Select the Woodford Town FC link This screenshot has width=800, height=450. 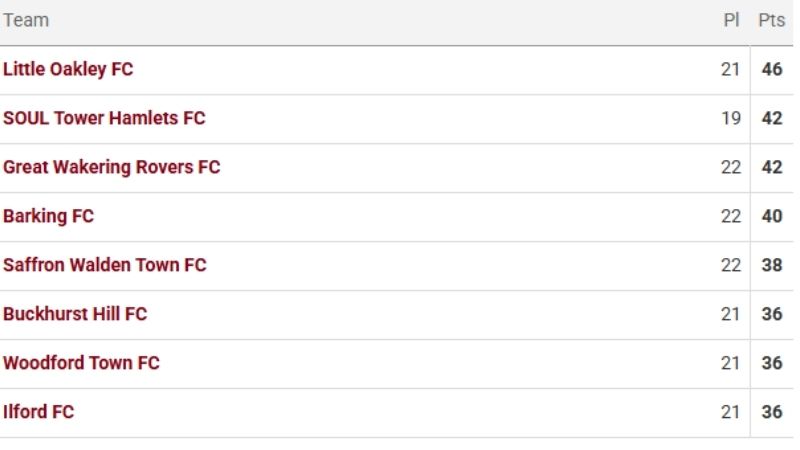coord(81,363)
